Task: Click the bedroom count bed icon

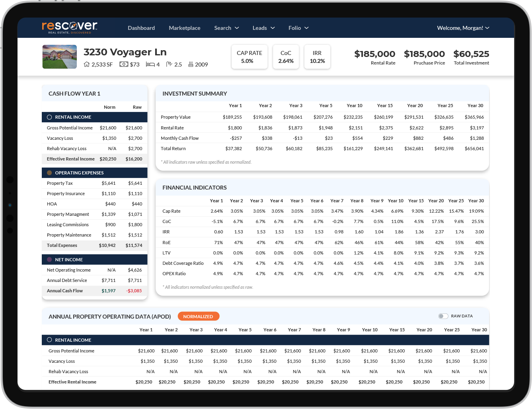Action: 150,65
